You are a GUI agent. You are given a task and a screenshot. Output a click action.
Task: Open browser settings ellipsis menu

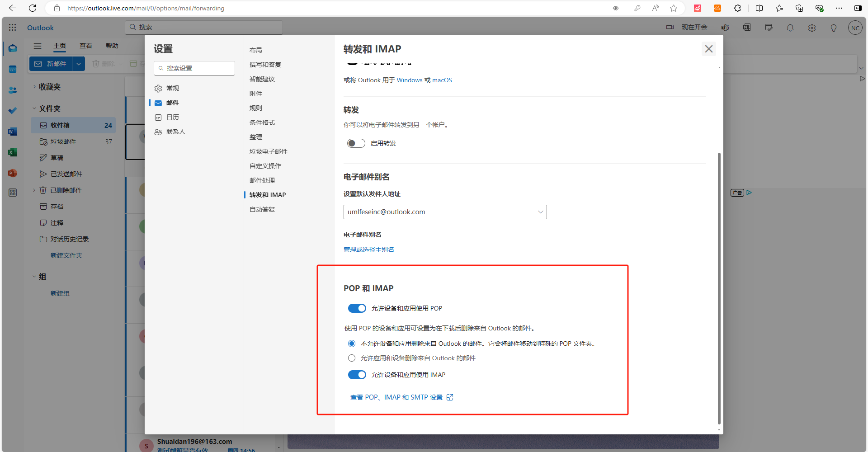click(x=839, y=8)
